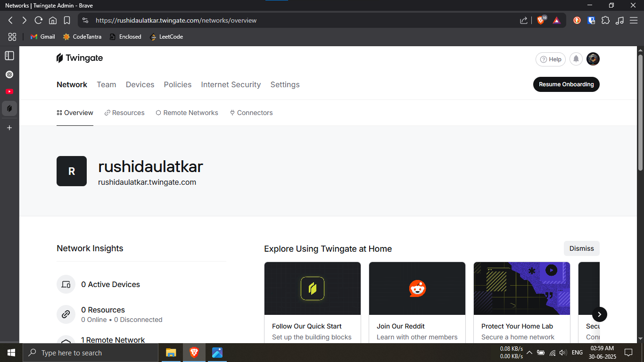Dismiss the Explore Twingate at Home section
The height and width of the screenshot is (362, 644).
(x=581, y=248)
